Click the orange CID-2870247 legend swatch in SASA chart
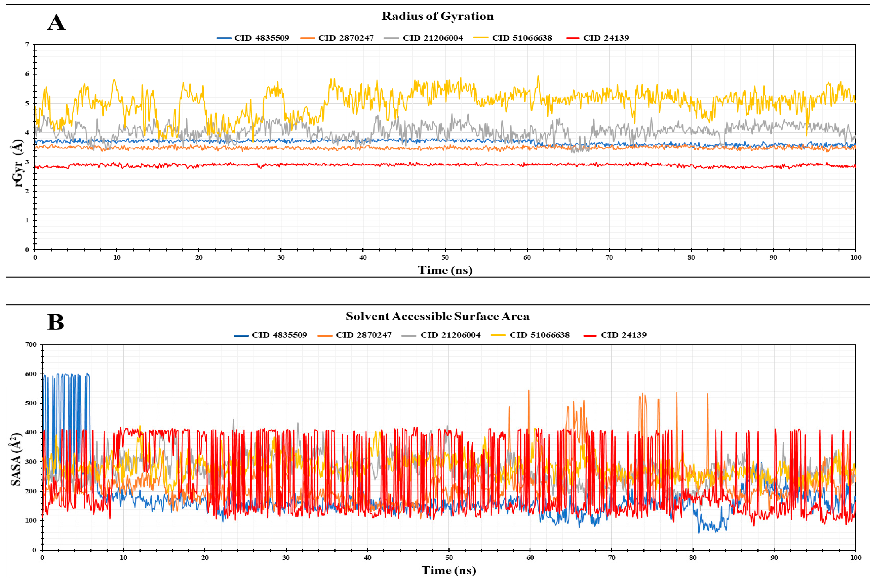Image resolution: width=876 pixels, height=588 pixels. [x=325, y=335]
